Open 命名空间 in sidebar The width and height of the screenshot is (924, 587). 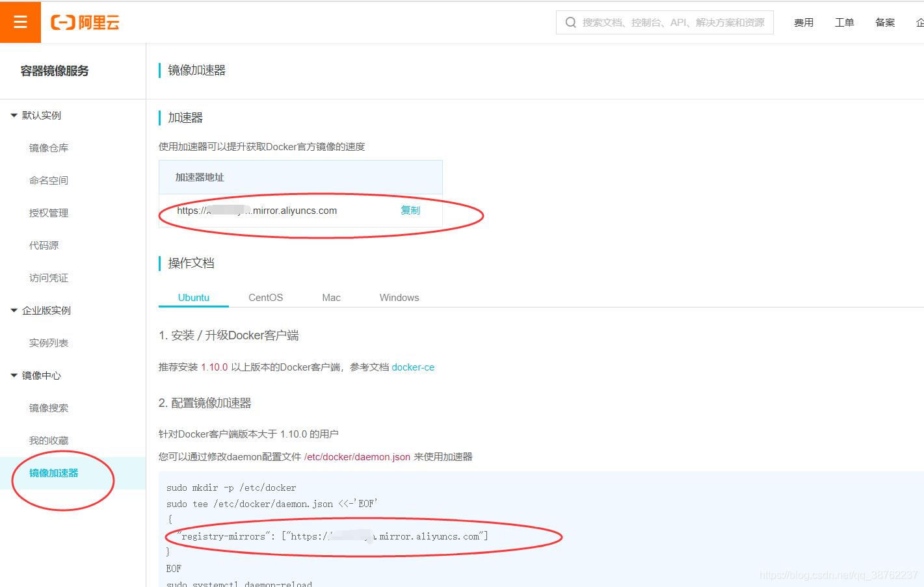point(49,180)
